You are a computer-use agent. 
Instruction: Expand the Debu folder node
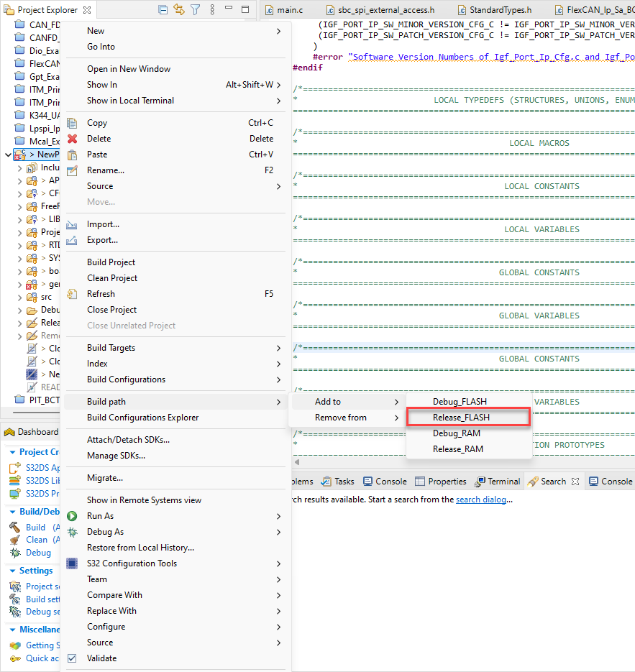click(19, 310)
